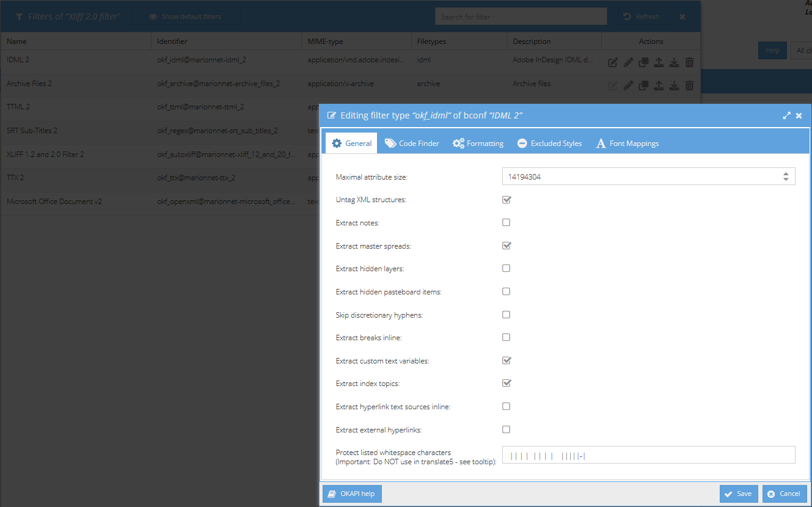This screenshot has height=507, width=812.
Task: Click the download icon for Archive Files 2
Action: (674, 86)
